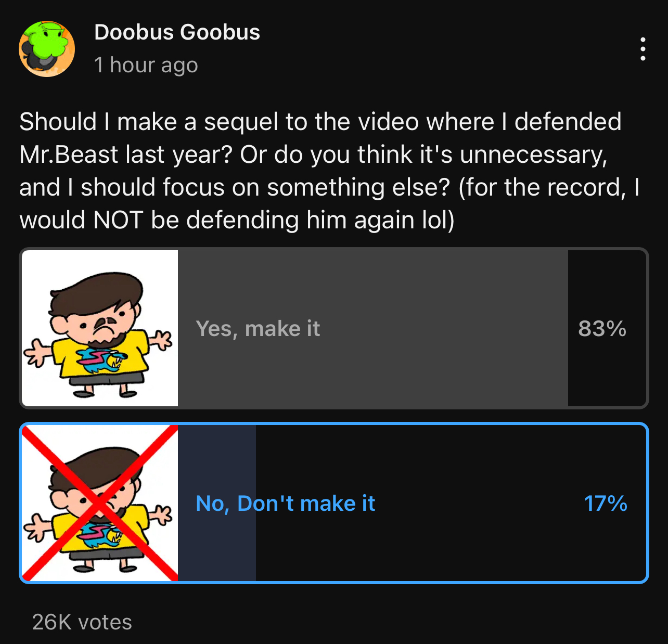Click the red X over the character
668x644 pixels.
(100, 503)
